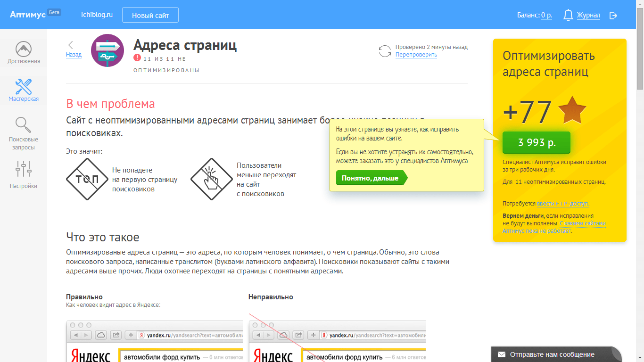Click the notification bell icon
Image resolution: width=644 pixels, height=362 pixels.
click(569, 15)
